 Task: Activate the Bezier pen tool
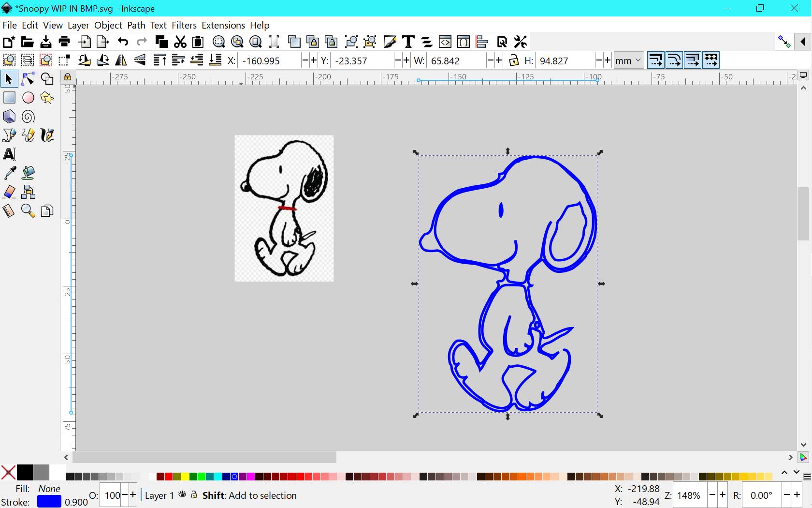(x=9, y=135)
